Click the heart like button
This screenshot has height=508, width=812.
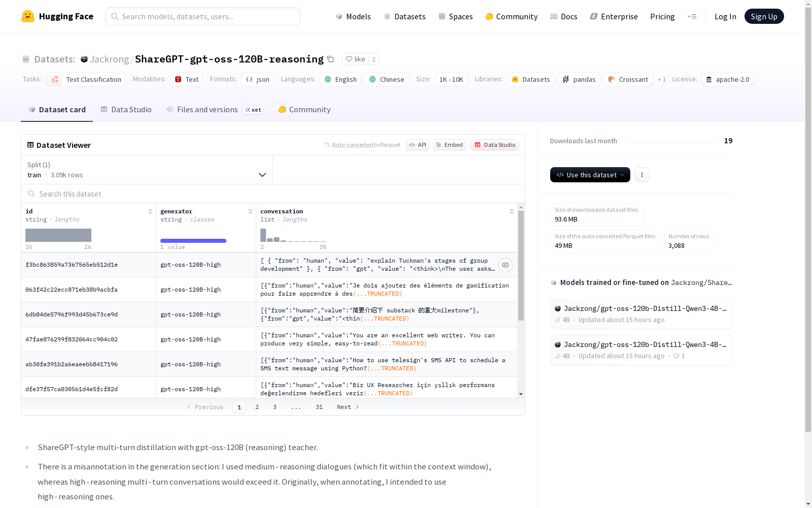click(355, 59)
